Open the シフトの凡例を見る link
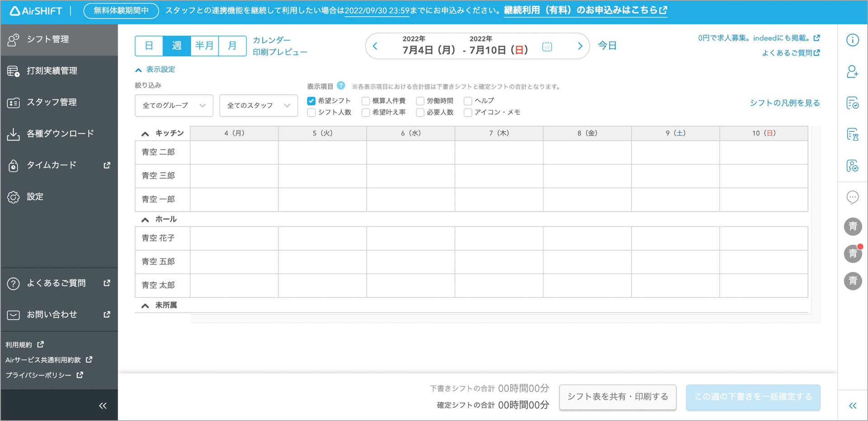The image size is (868, 421). (x=784, y=103)
